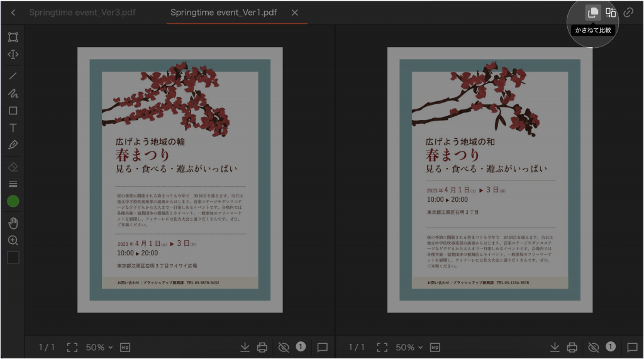The width and height of the screenshot is (644, 359).
Task: Fit left pane page to screen
Action: point(72,348)
